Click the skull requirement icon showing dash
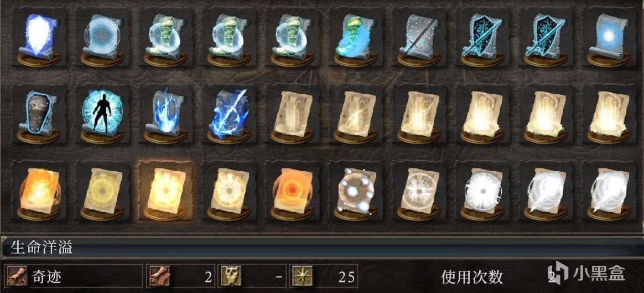Screen dimensions: 644x293 tap(231, 276)
